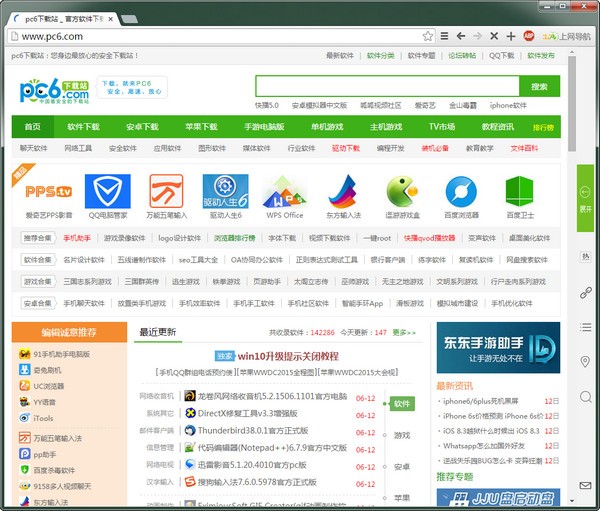Click the red ABP adblock icon

pos(528,36)
